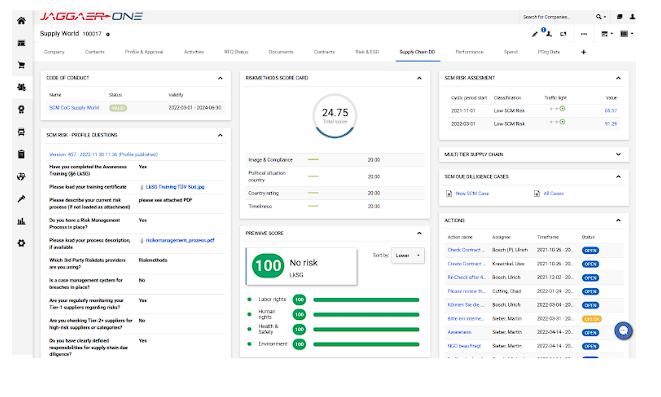Open the award ribbon sidebar icon

tap(21, 110)
